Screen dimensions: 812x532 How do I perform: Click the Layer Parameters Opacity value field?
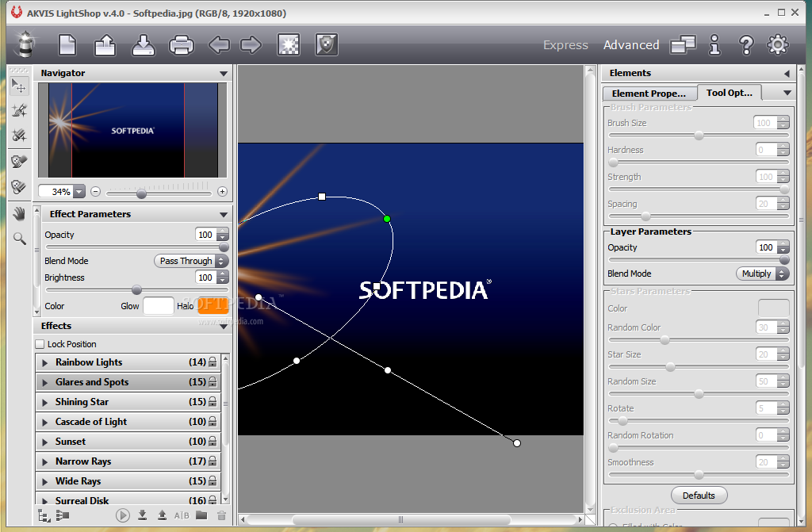tap(767, 247)
